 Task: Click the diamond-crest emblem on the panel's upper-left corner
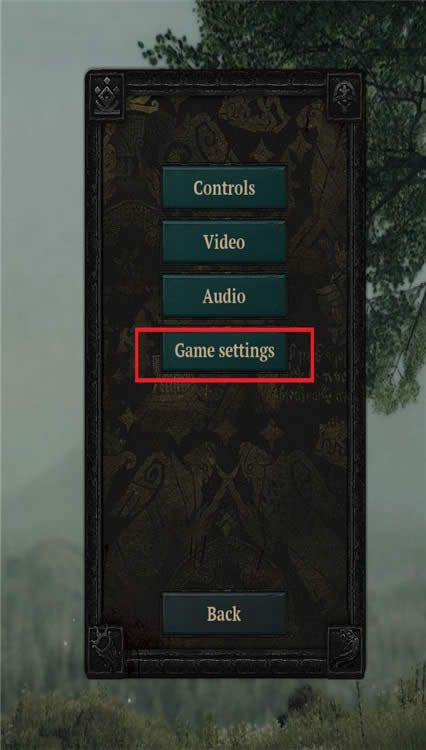tap(106, 96)
